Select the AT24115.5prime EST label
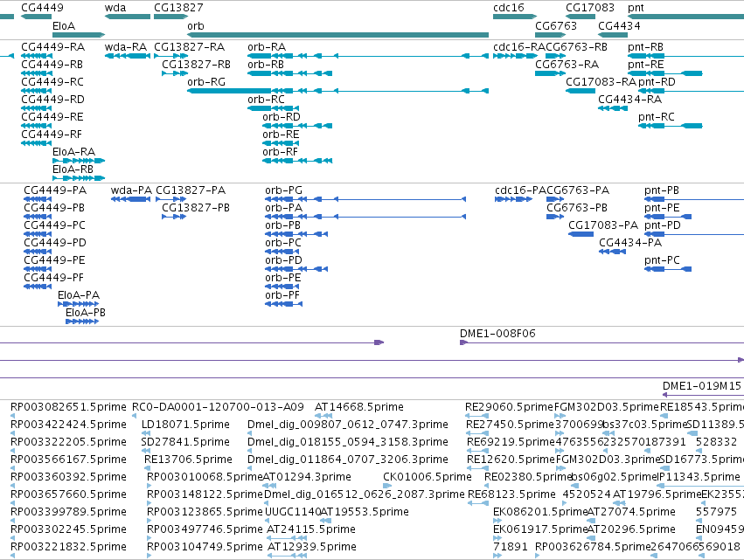This screenshot has height=560, width=744. point(311,529)
